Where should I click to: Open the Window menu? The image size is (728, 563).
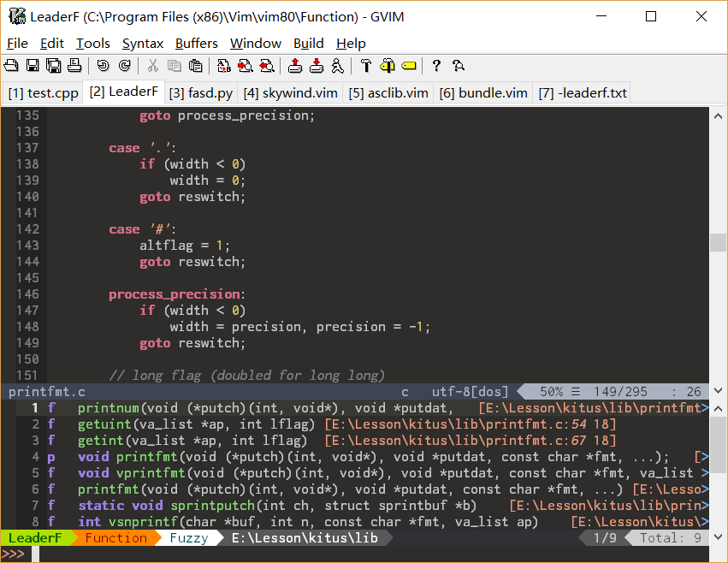click(256, 43)
